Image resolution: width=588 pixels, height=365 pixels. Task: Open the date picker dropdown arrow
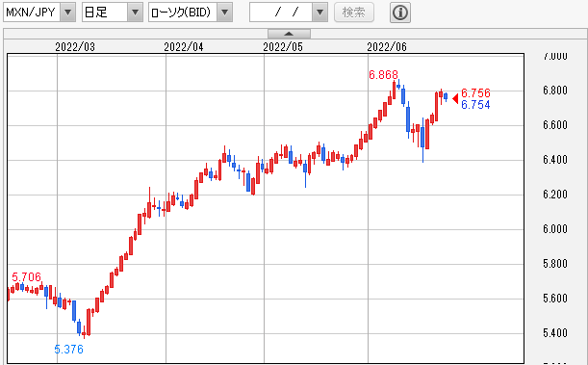click(x=320, y=13)
